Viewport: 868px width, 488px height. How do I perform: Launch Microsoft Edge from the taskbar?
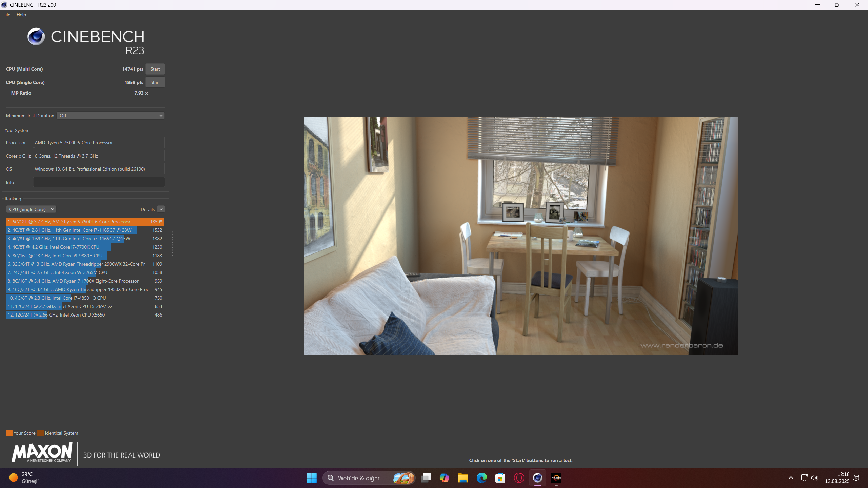coord(482,478)
